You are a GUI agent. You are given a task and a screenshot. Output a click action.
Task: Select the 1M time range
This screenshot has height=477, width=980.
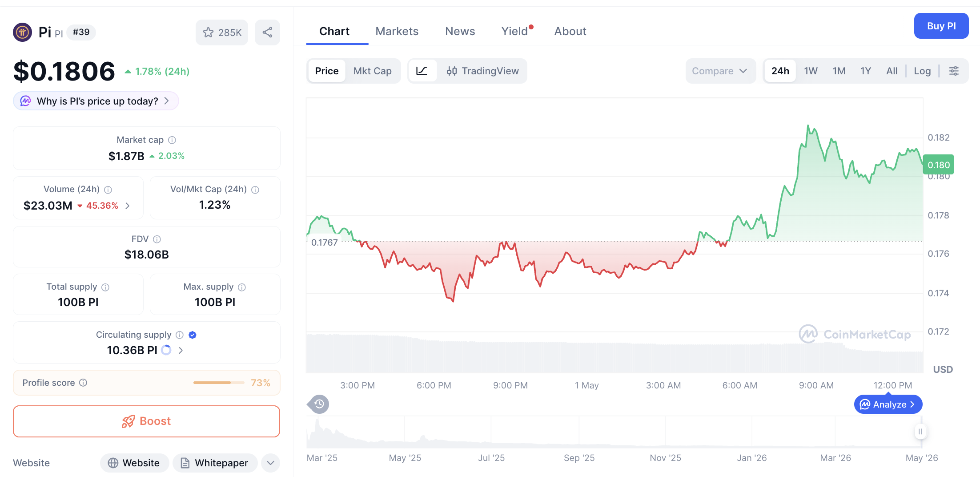click(x=839, y=71)
